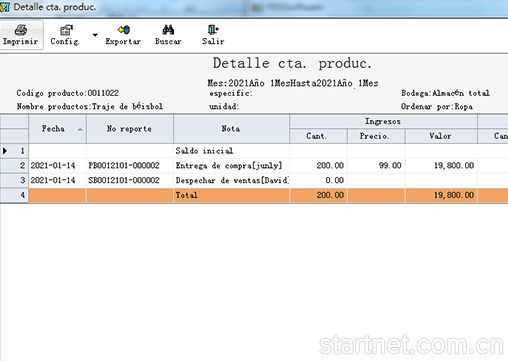The width and height of the screenshot is (508, 361).
Task: Open Buscar binoculars search icon
Action: [x=168, y=30]
